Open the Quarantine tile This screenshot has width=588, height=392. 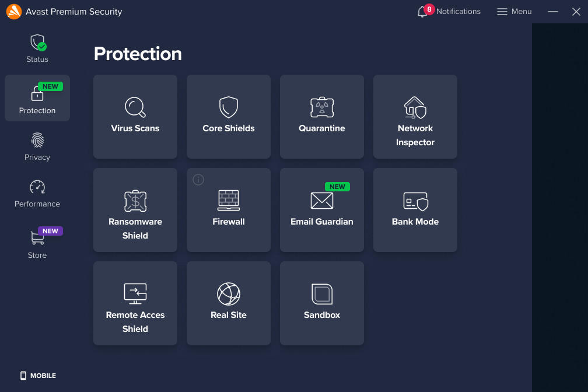[x=322, y=116]
